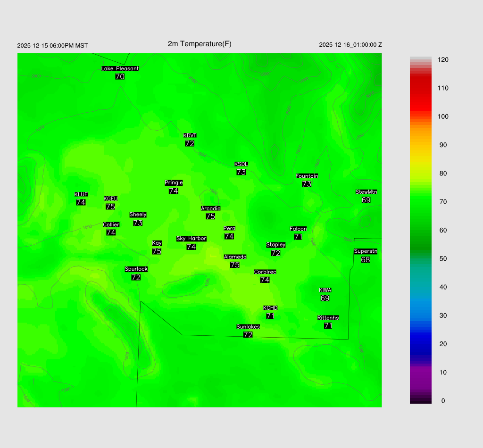
Task: Select the KIWA station reading
Action: click(325, 298)
